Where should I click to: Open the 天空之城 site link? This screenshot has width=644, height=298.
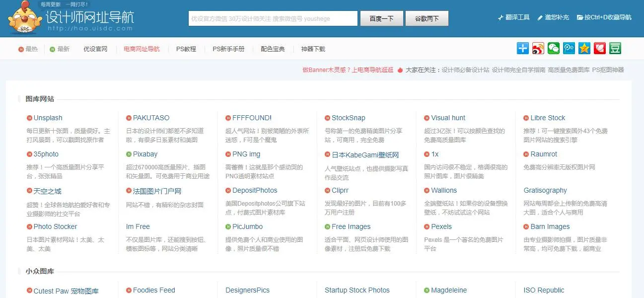click(47, 191)
